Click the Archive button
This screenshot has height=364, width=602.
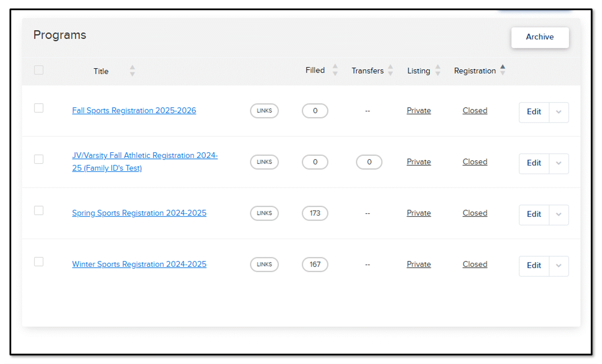(540, 37)
